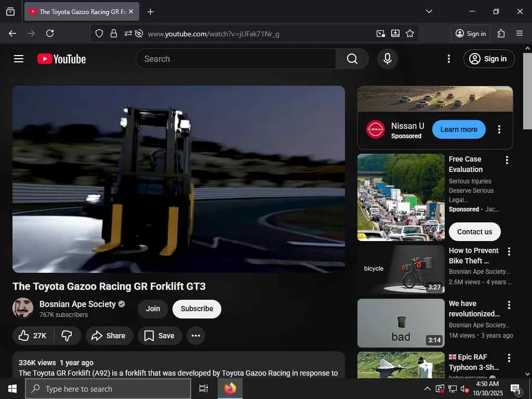Open Firefox extensions puzzle icon
The image size is (532, 399).
pyautogui.click(x=501, y=33)
